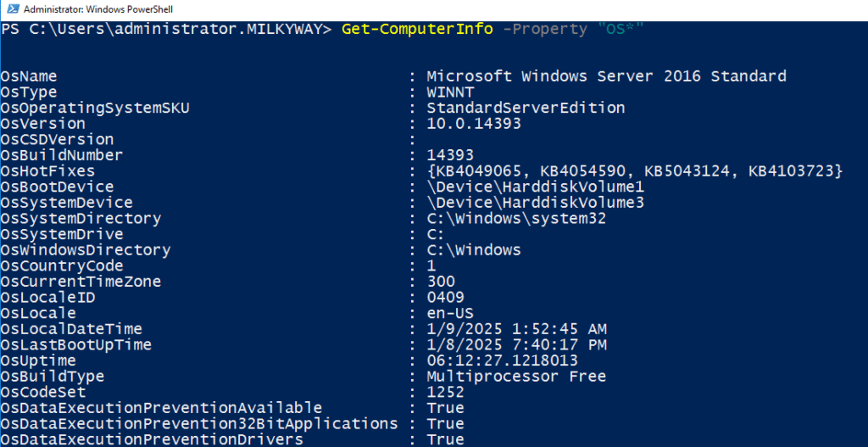
Task: Click the -Property parameter in the command
Action: click(x=544, y=29)
